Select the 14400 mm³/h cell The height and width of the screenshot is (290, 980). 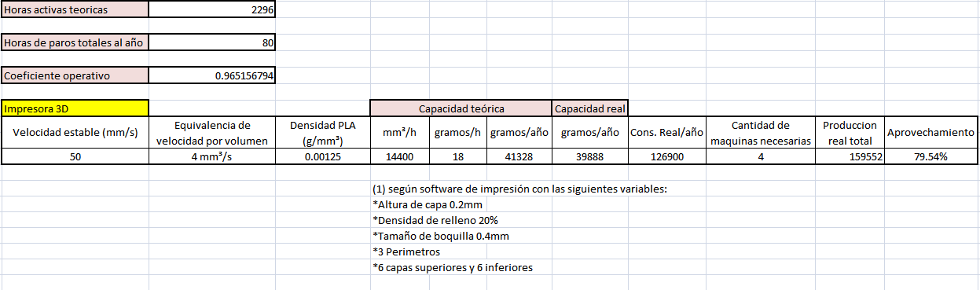coord(400,156)
